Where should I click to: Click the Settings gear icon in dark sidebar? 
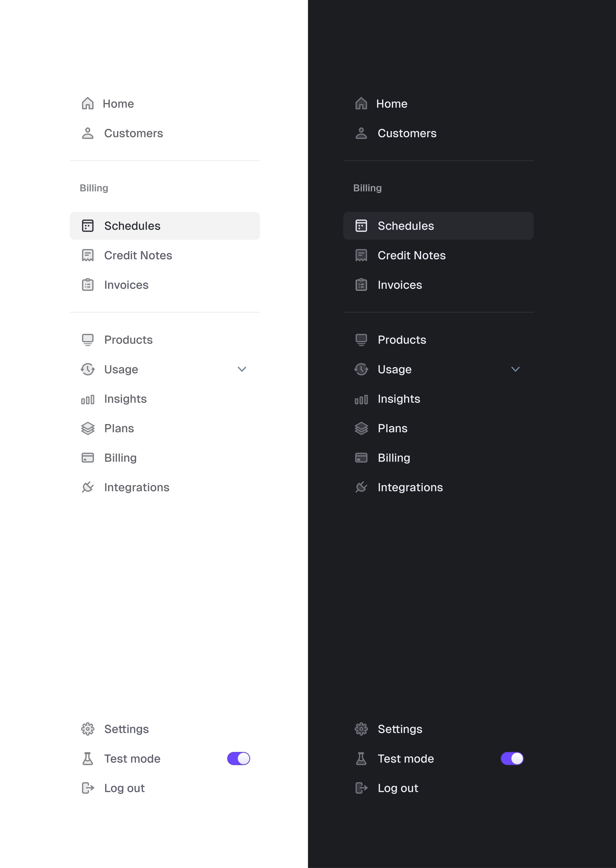361,729
